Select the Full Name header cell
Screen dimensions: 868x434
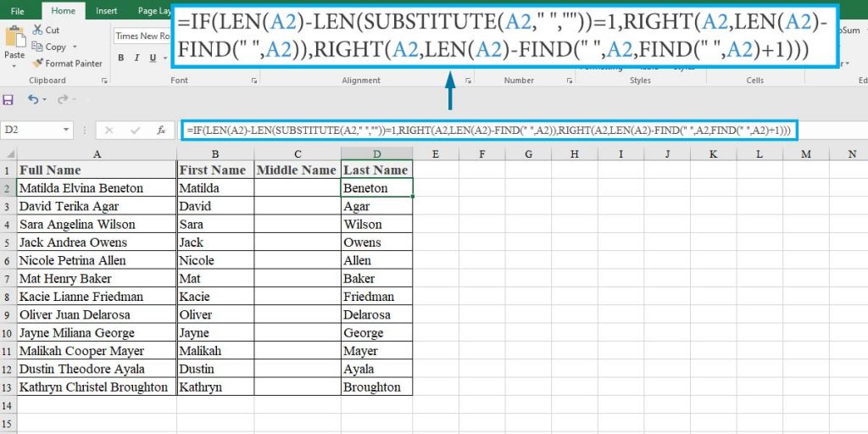pos(97,170)
